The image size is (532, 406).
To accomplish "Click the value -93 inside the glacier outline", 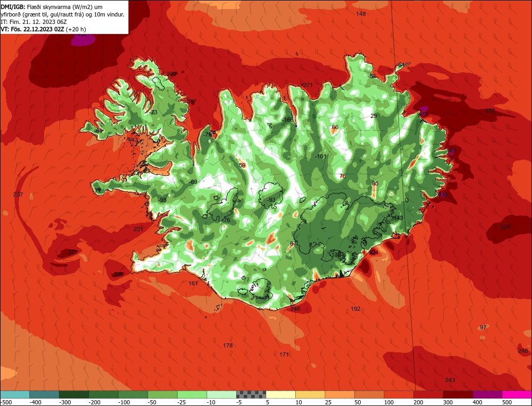I will click(x=271, y=200).
